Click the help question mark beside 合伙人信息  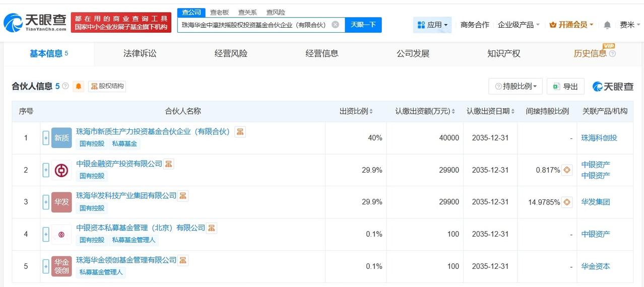click(65, 86)
